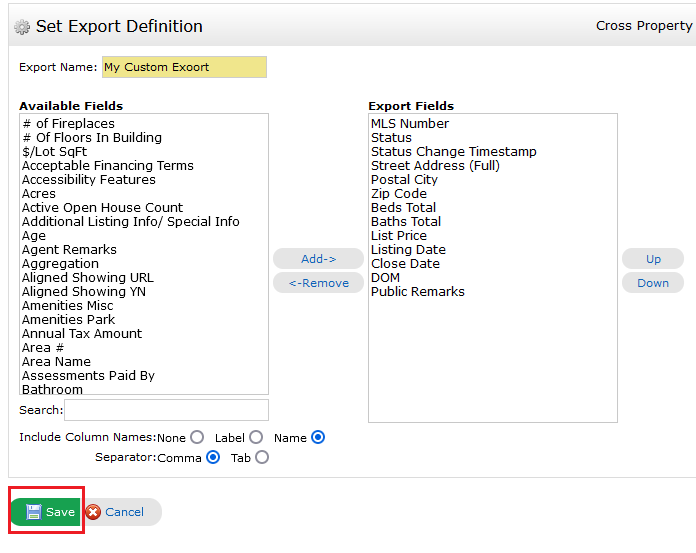Select 'Age' in Available Fields
The image size is (696, 553).
[x=144, y=236]
